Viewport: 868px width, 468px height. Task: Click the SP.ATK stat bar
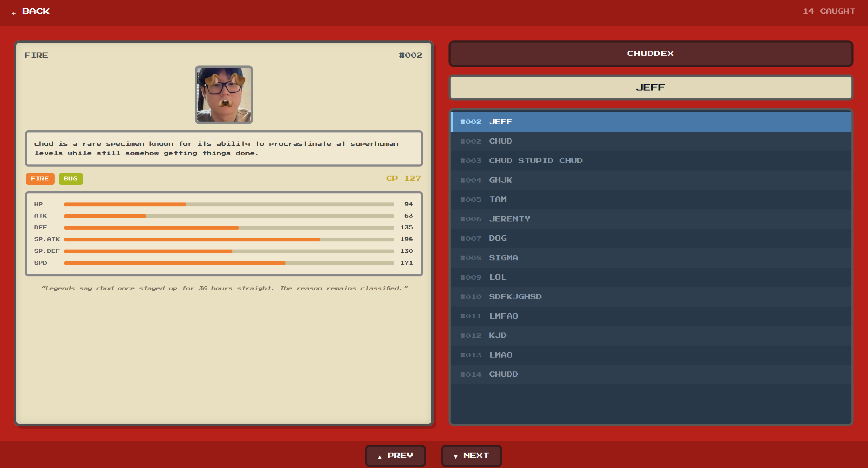point(229,240)
